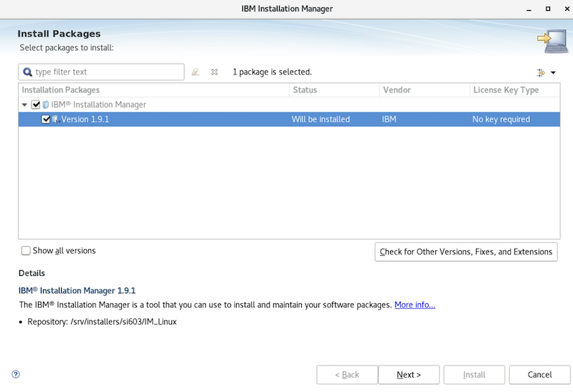The width and height of the screenshot is (573, 392).
Task: Open the view menu dropdown arrow
Action: (x=553, y=72)
